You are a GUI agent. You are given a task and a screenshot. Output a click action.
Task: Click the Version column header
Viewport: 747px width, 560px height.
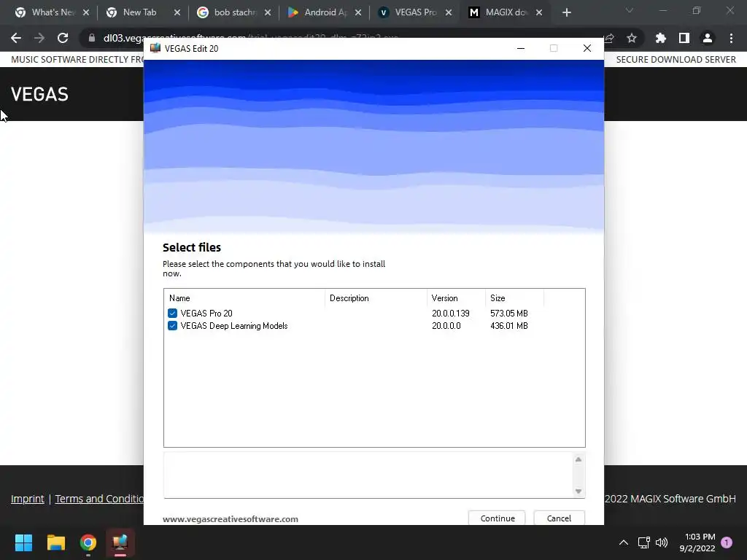456,298
